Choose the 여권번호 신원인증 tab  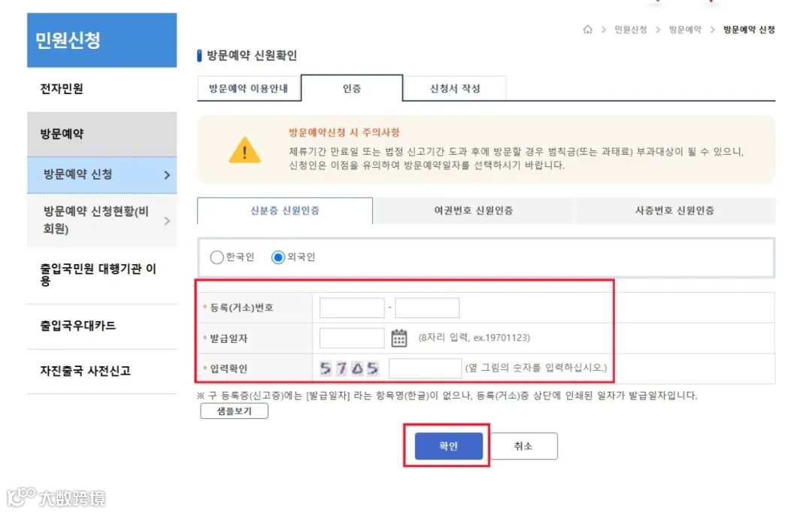(474, 211)
